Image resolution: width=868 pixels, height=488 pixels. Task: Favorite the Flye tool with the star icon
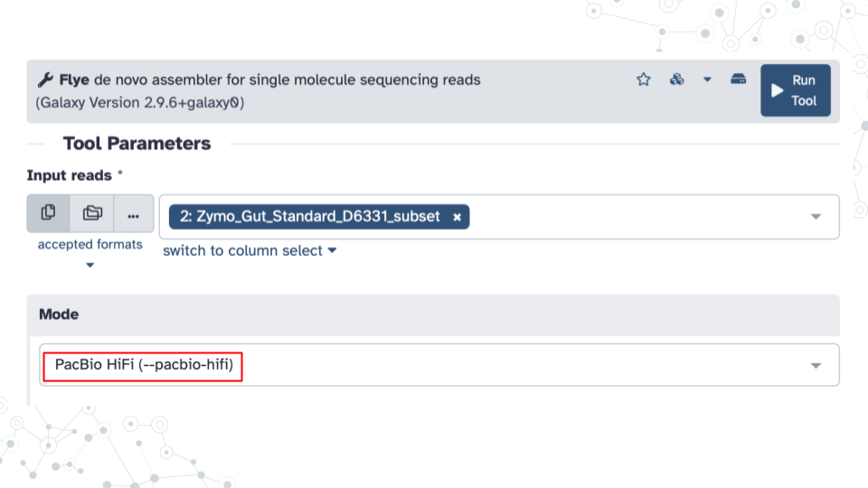[644, 80]
